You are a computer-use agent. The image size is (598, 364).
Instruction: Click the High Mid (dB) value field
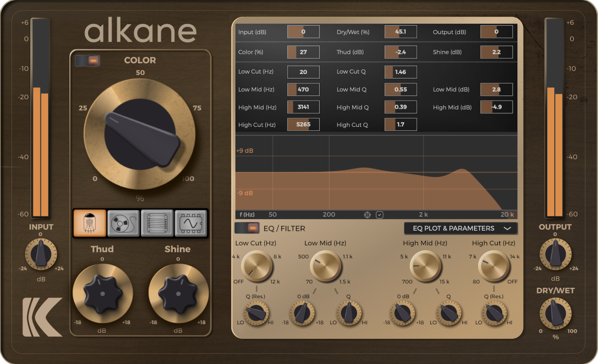click(x=496, y=107)
